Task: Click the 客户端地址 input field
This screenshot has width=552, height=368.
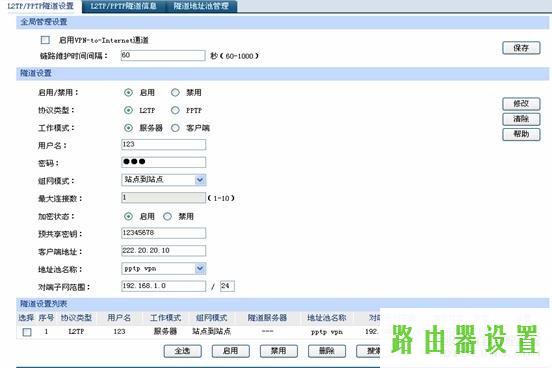Action: pyautogui.click(x=163, y=251)
